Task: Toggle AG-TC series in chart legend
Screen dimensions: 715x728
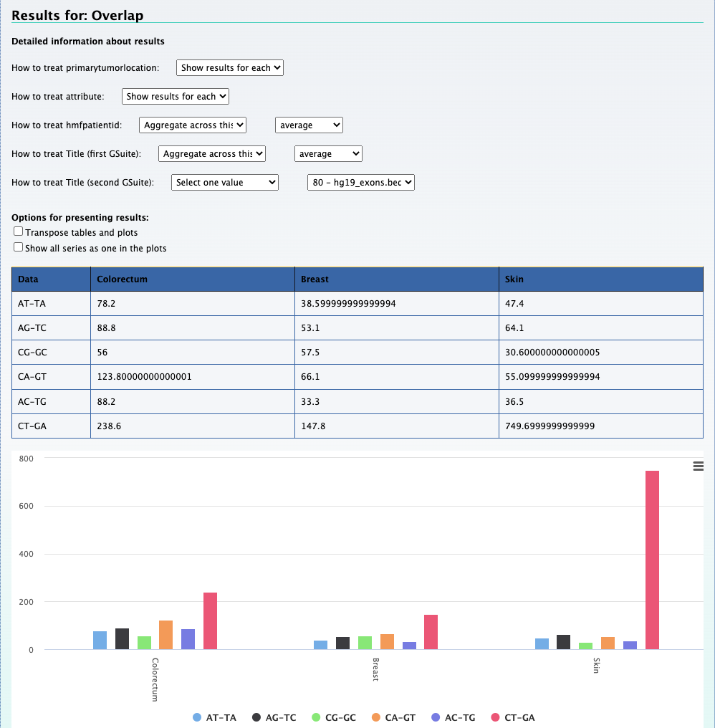Action: pos(274,717)
